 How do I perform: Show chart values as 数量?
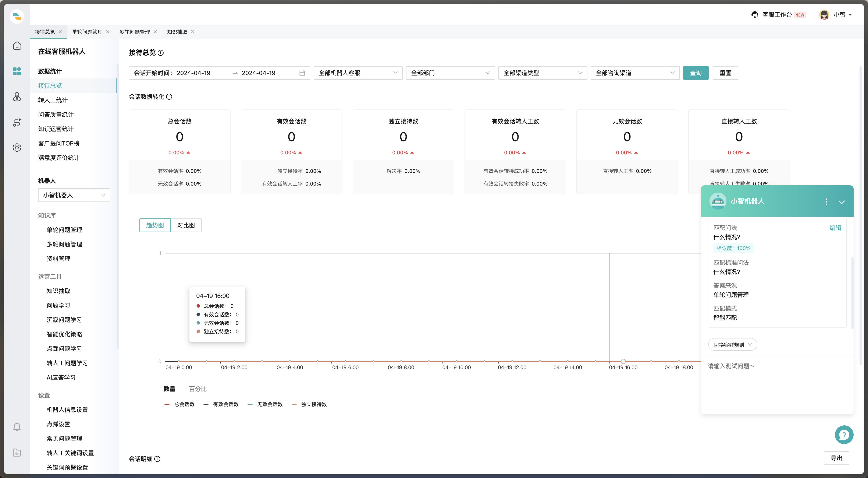170,389
